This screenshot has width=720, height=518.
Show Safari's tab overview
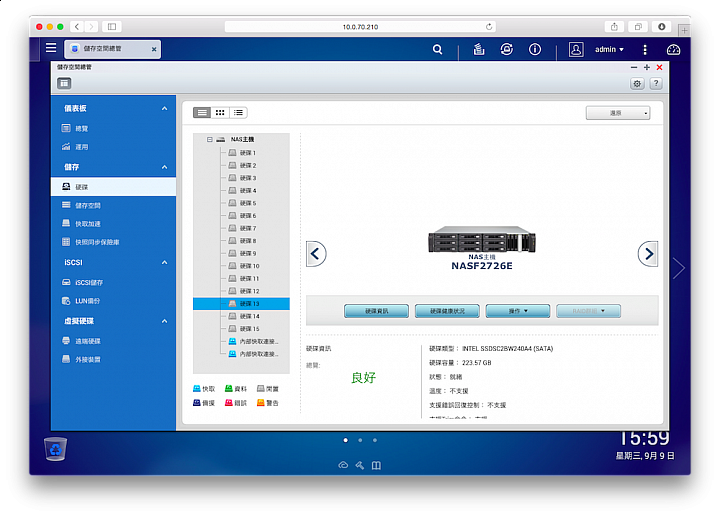point(638,27)
